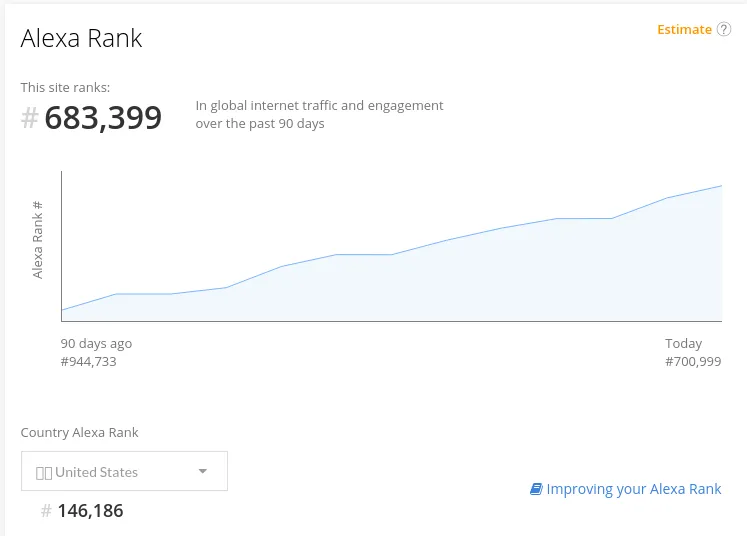Click the Alexa Rank heading
Image resolution: width=747 pixels, height=536 pixels.
[81, 38]
